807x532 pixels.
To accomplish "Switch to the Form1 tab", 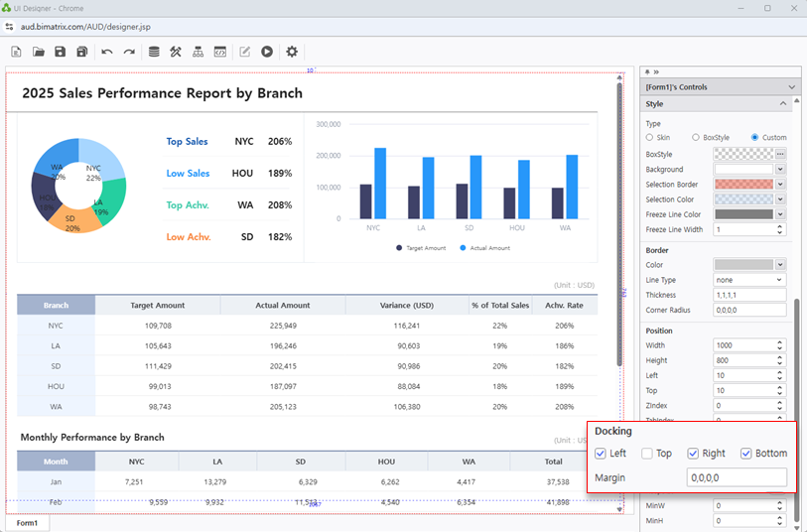I will tap(27, 523).
